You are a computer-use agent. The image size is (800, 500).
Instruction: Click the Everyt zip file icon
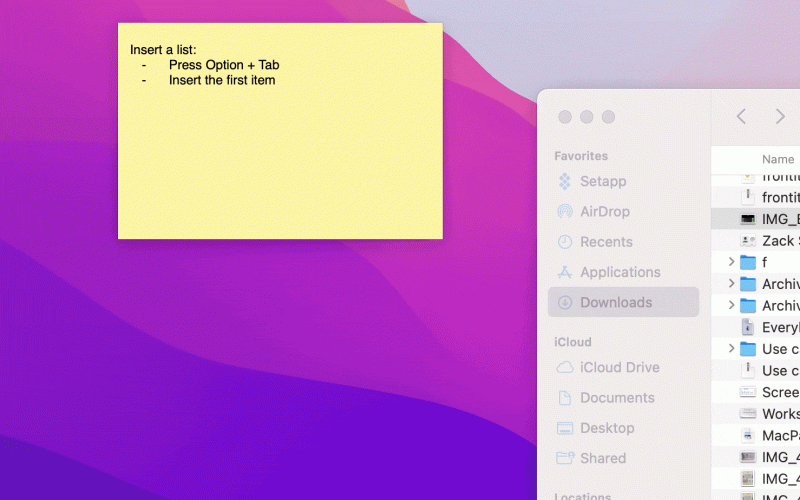coord(747,327)
